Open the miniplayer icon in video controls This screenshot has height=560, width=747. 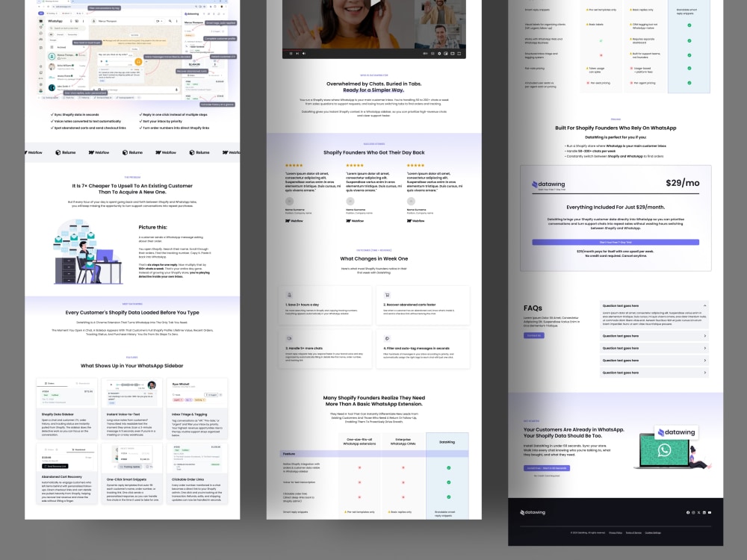[x=445, y=53]
